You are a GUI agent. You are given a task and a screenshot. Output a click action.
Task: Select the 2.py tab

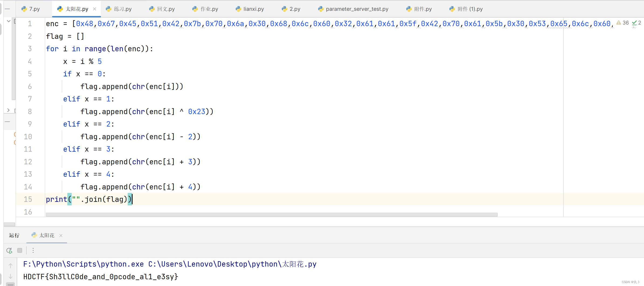(291, 9)
